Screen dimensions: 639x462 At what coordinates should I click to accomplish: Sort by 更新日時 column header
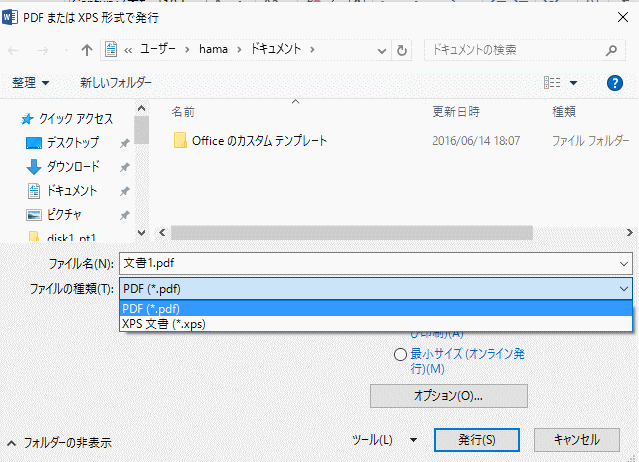456,112
